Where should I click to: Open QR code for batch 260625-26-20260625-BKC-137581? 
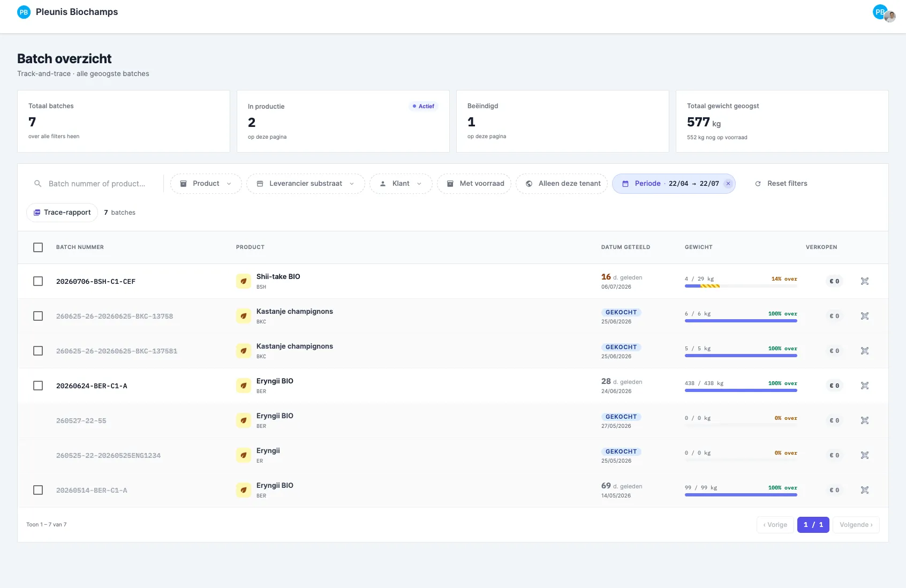tap(864, 351)
